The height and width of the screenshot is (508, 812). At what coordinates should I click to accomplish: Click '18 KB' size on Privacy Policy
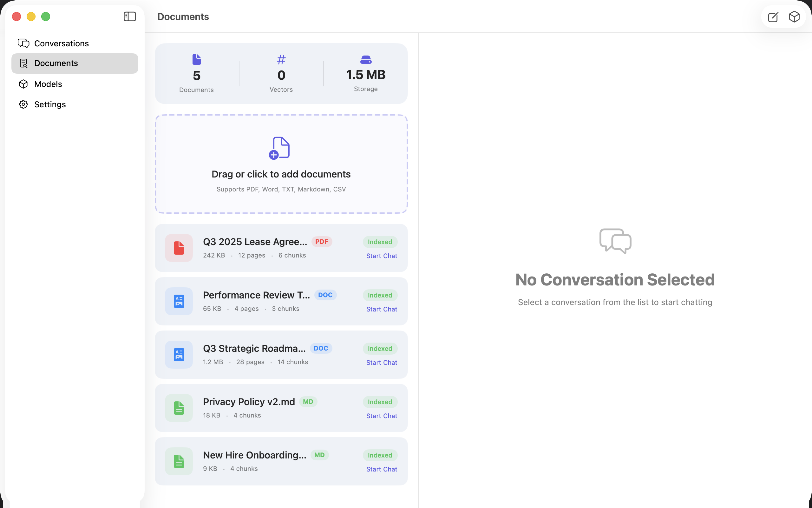coord(212,416)
